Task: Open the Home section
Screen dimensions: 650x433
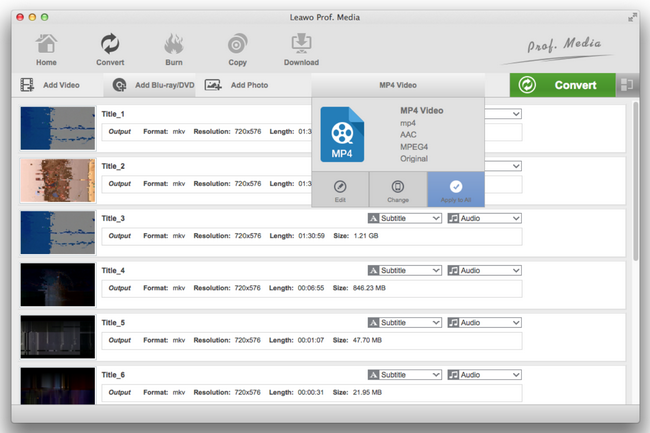Action: coord(46,49)
